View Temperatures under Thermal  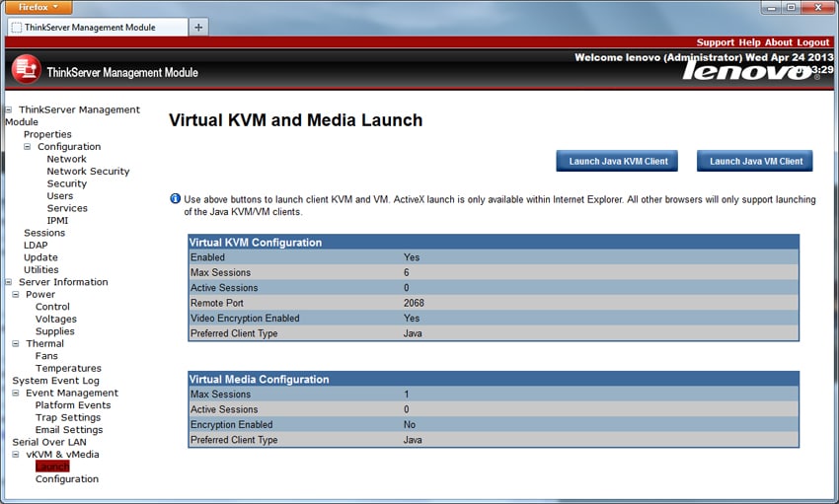click(68, 368)
